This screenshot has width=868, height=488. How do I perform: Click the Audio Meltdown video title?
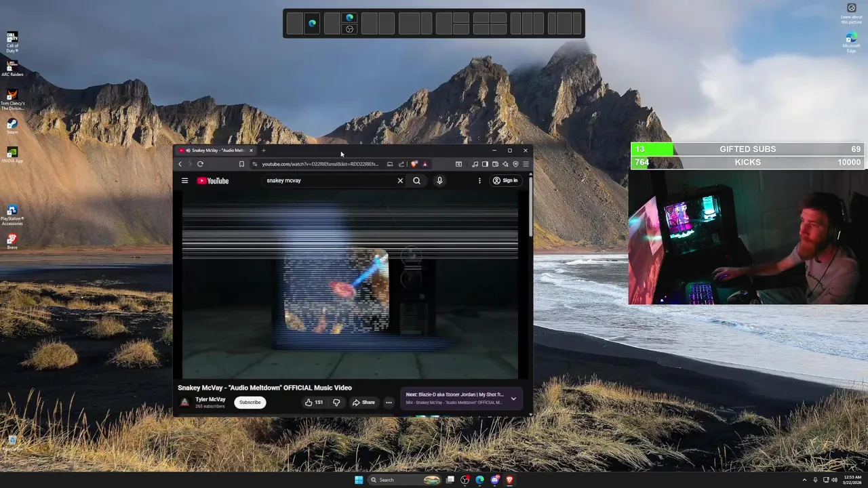coord(264,388)
